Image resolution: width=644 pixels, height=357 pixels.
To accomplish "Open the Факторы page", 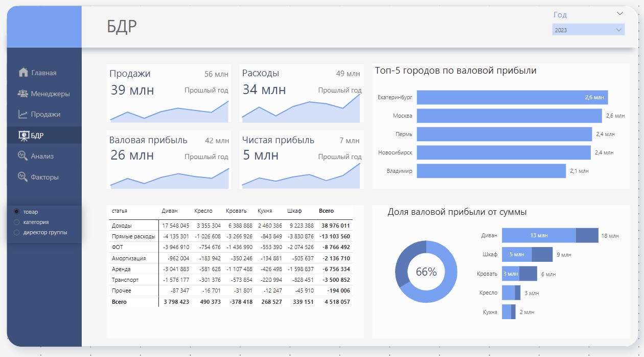I will [x=44, y=177].
